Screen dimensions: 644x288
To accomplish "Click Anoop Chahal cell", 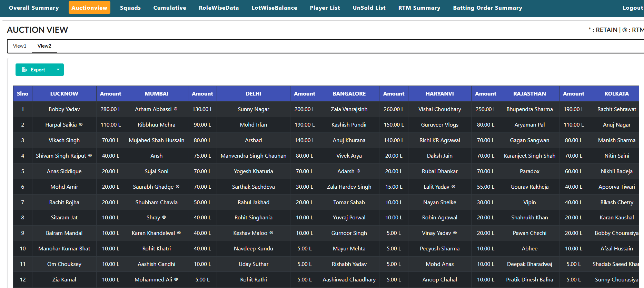I will (440, 279).
